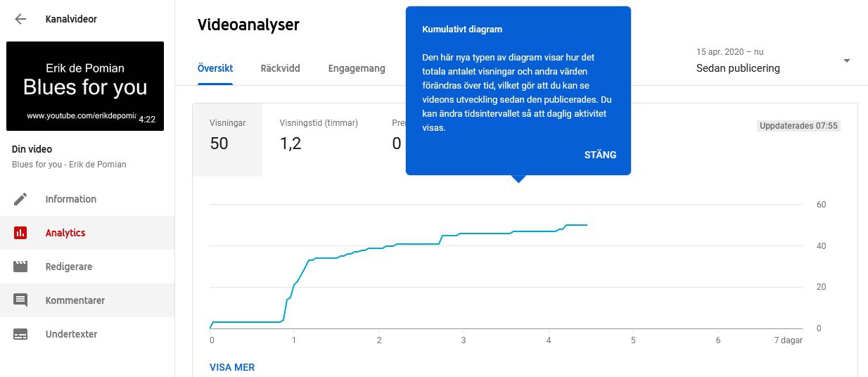Click the Kommentarer speech bubble icon
This screenshot has width=868, height=377.
pyautogui.click(x=20, y=300)
